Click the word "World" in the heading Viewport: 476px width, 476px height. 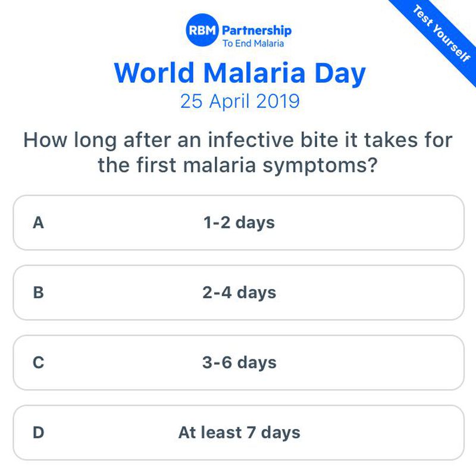pos(154,73)
